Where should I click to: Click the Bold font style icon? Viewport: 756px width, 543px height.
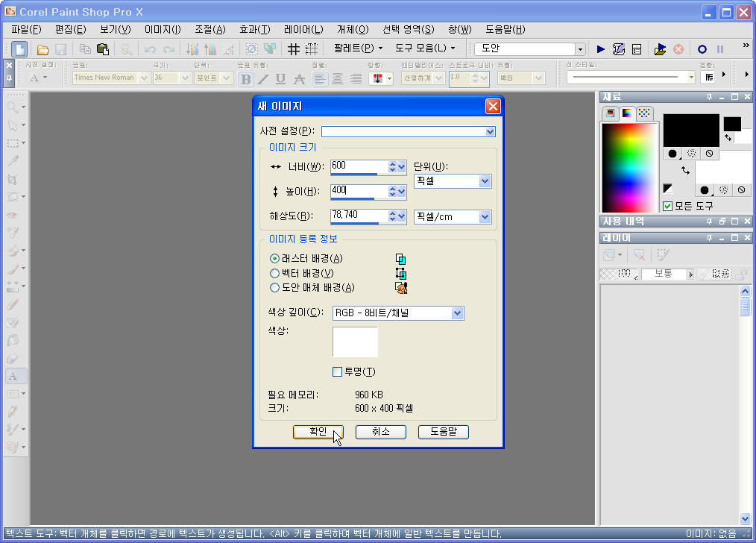point(246,78)
